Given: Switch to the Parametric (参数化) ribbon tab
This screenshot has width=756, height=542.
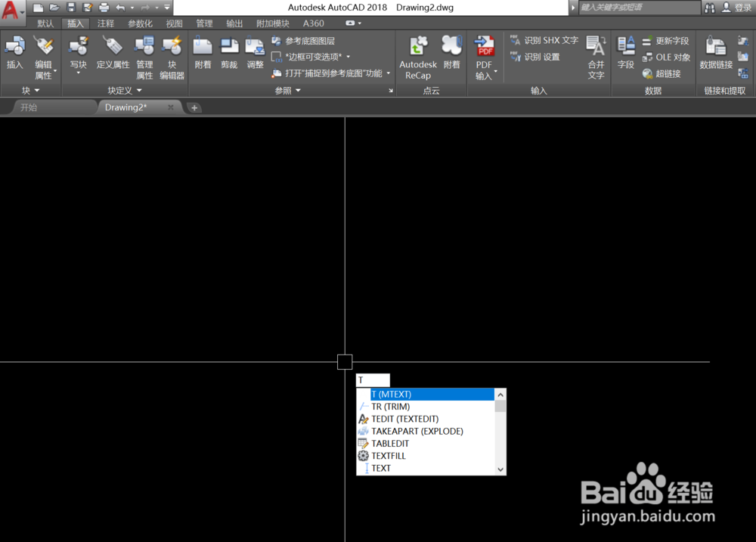Looking at the screenshot, I should point(141,23).
